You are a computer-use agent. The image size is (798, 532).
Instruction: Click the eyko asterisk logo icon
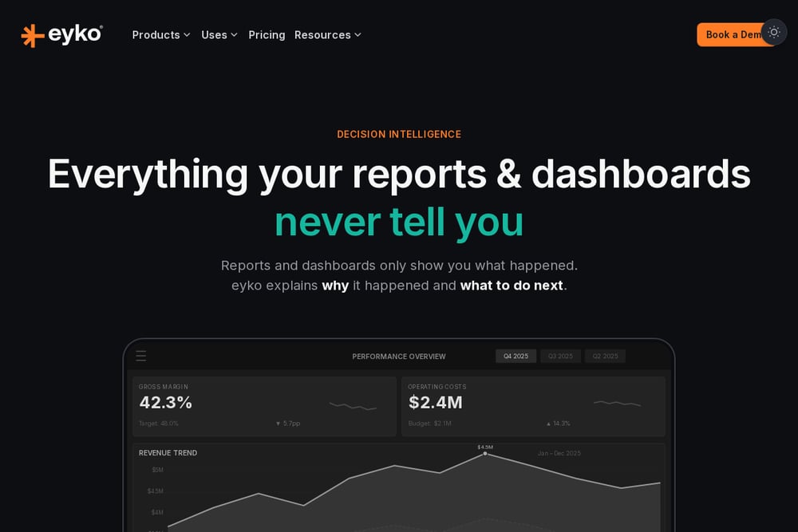(x=32, y=36)
